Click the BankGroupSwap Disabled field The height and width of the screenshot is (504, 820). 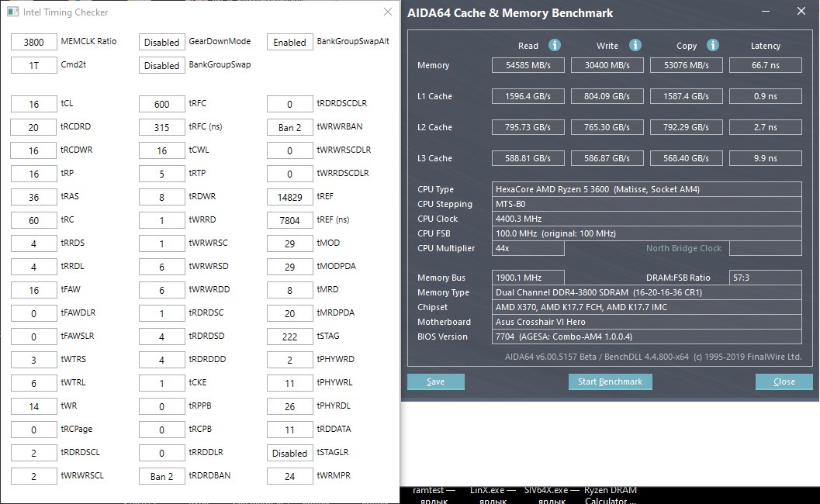[161, 65]
